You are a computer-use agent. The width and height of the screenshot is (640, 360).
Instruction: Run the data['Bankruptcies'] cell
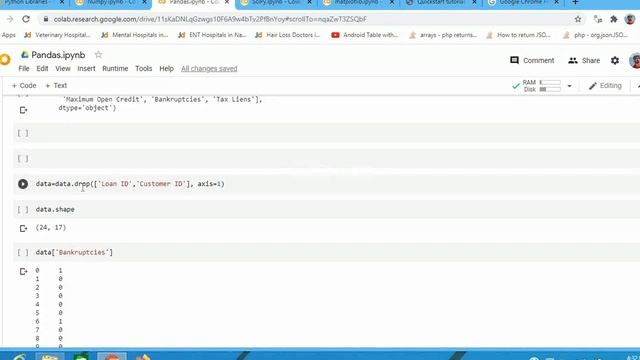pos(23,253)
